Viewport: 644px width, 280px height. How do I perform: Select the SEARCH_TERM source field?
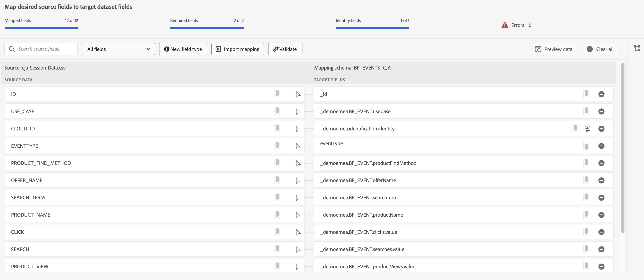pyautogui.click(x=154, y=198)
